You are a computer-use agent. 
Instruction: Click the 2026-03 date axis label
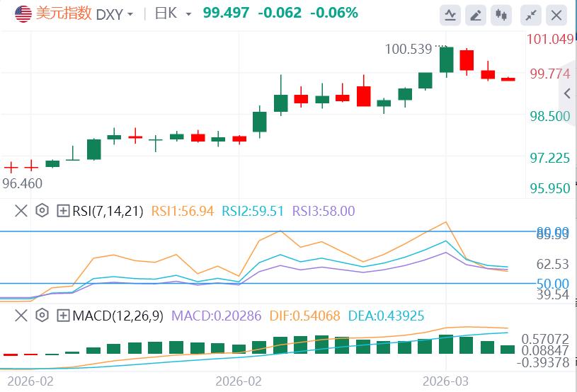click(445, 381)
